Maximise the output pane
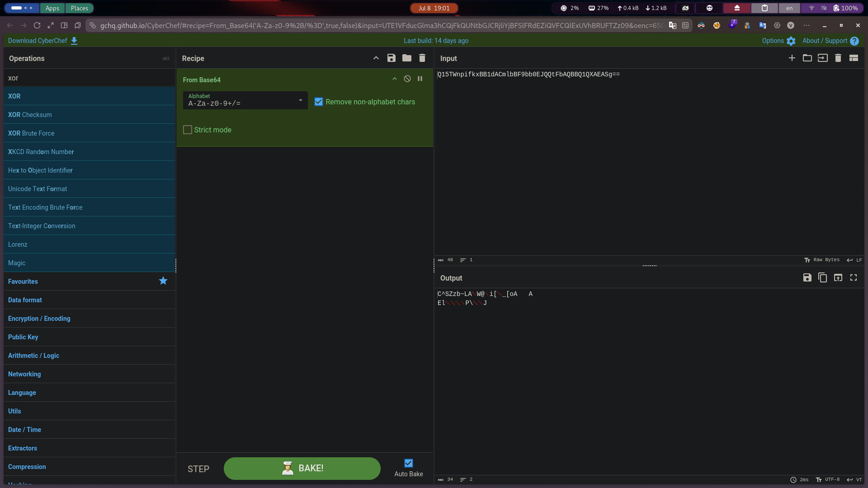 click(854, 278)
